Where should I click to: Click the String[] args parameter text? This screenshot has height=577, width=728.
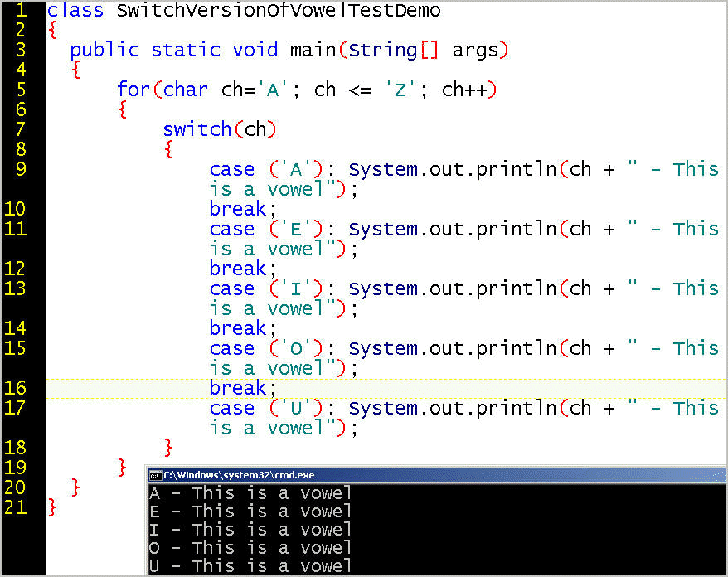click(427, 50)
